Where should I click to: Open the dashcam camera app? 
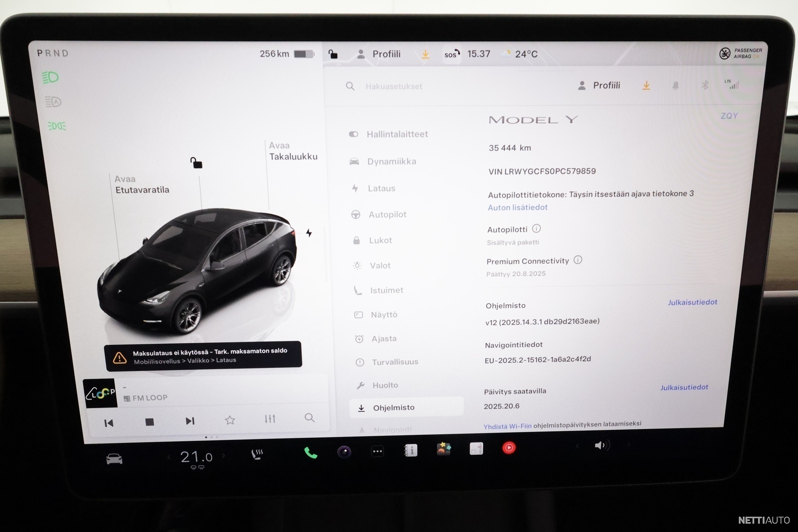coord(344,451)
